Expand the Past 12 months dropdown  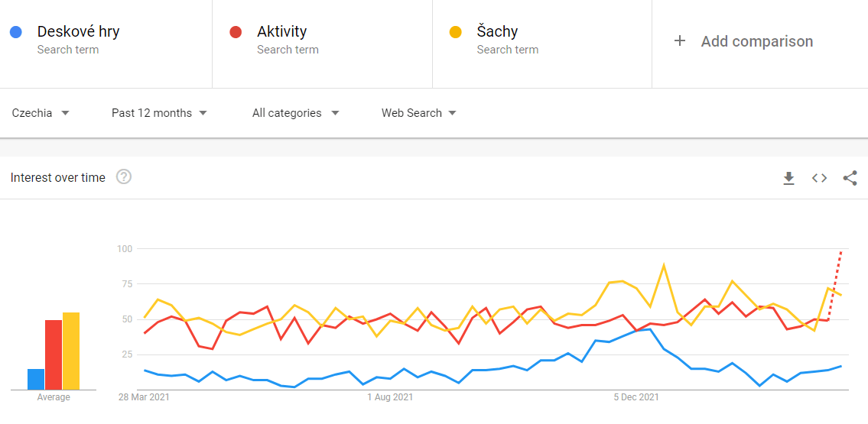tap(159, 113)
